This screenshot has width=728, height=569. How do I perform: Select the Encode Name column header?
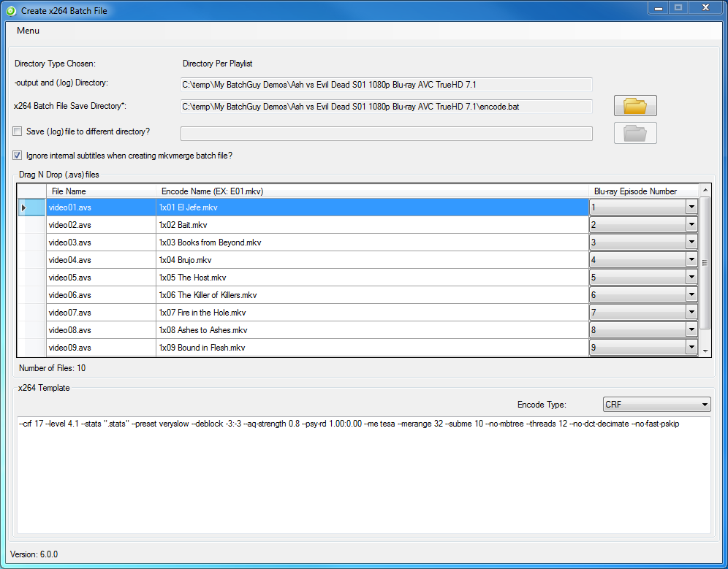(x=372, y=191)
